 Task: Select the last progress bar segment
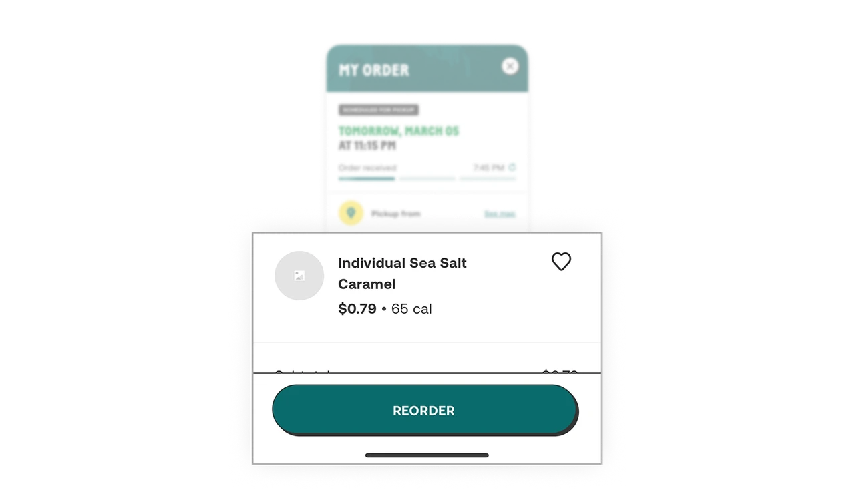[x=488, y=179]
